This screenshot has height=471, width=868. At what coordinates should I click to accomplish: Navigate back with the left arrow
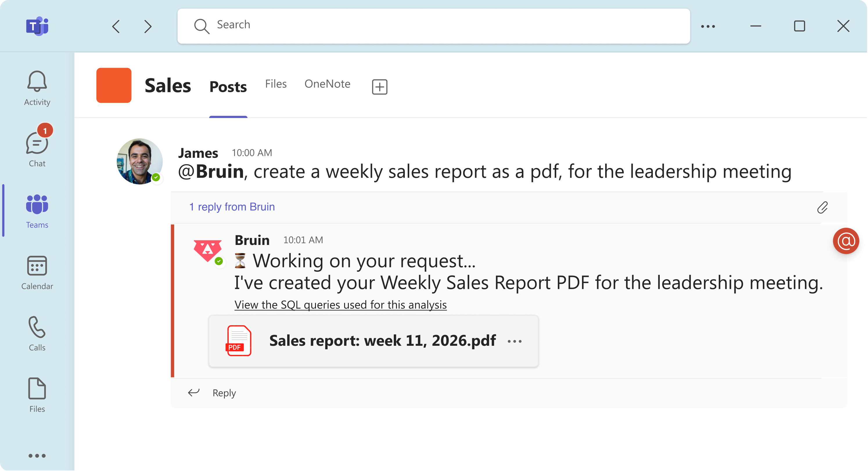116,26
